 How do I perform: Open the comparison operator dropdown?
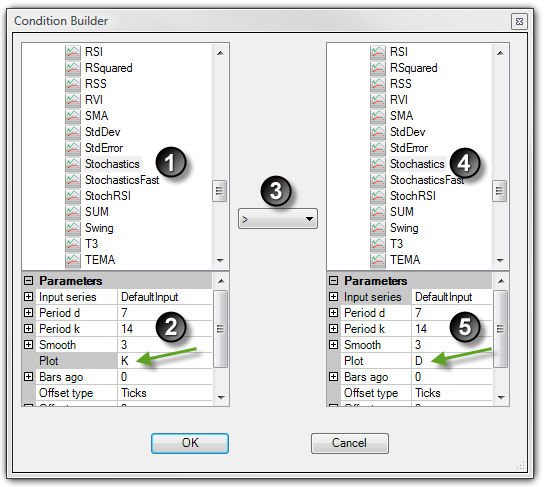click(278, 219)
